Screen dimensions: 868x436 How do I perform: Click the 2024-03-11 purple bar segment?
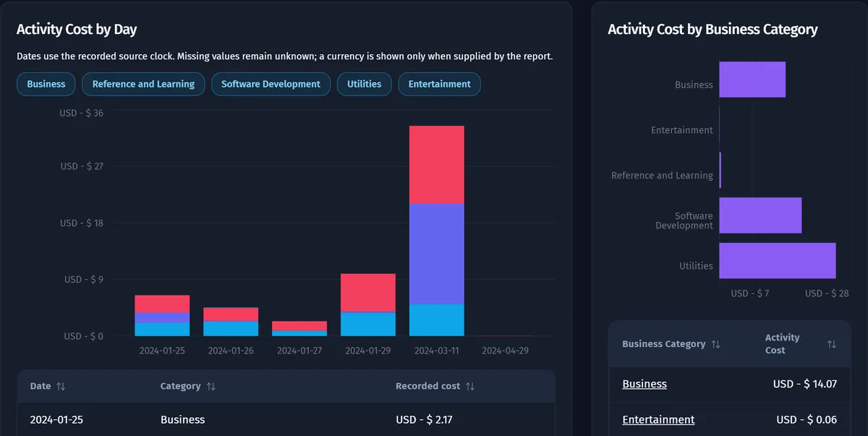pyautogui.click(x=437, y=254)
